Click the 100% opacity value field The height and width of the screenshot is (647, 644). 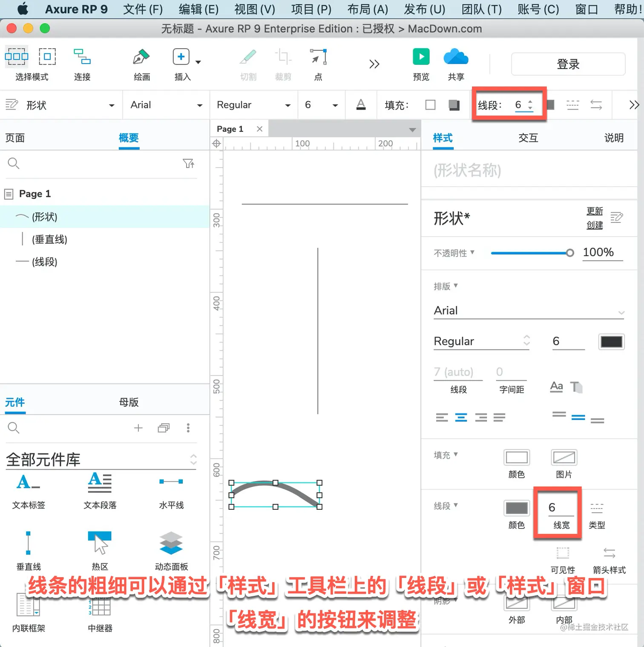click(x=603, y=252)
